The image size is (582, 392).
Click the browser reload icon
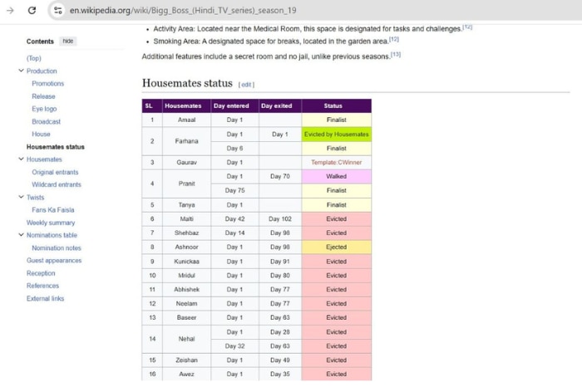(32, 11)
